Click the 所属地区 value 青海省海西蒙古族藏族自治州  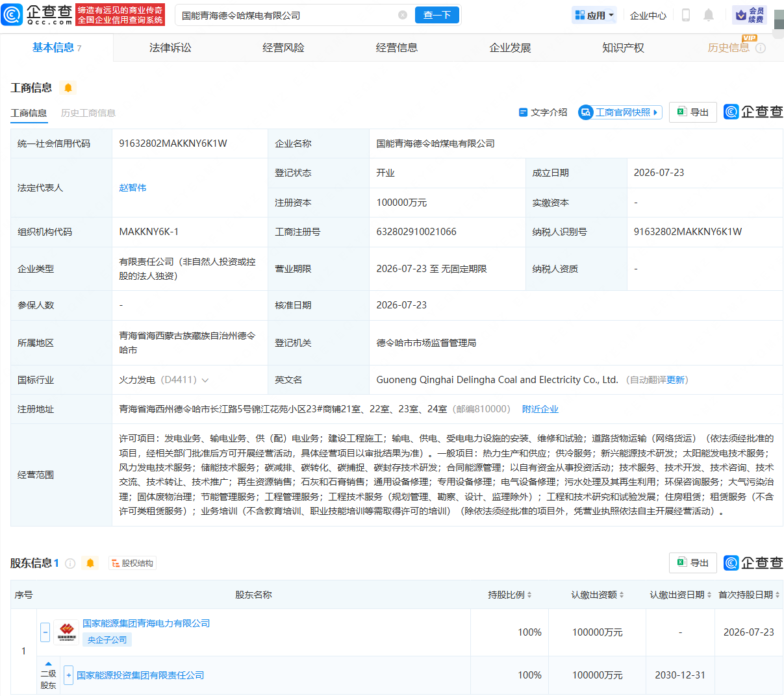tap(187, 343)
